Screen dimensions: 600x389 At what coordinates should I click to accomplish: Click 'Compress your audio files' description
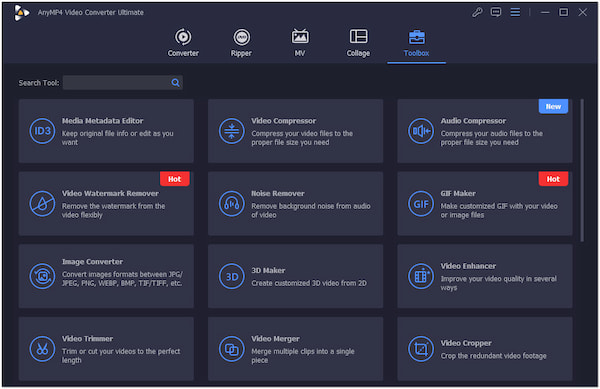coord(492,138)
